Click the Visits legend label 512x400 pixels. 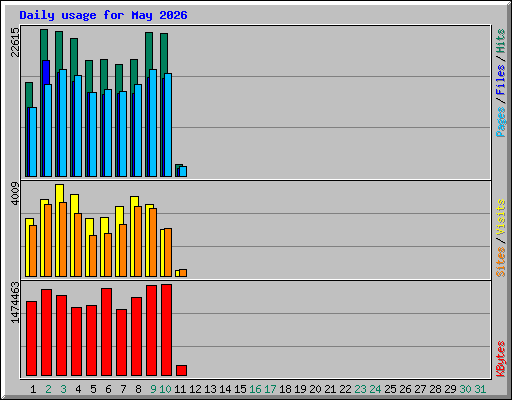click(500, 217)
